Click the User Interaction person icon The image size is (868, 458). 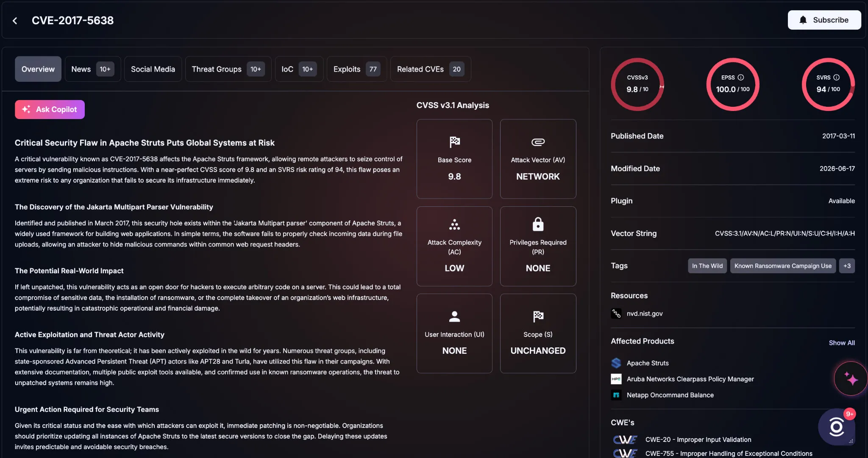pos(454,316)
